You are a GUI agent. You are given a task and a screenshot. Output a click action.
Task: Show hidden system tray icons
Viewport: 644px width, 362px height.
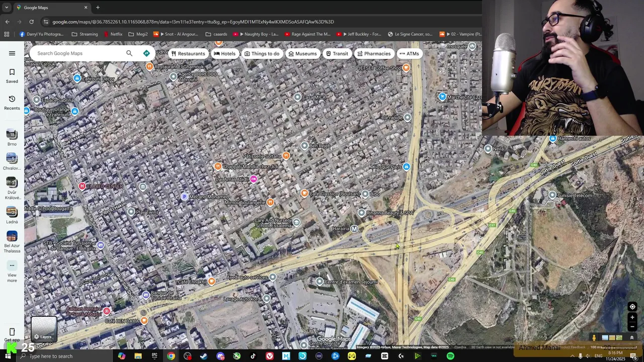[572, 356]
